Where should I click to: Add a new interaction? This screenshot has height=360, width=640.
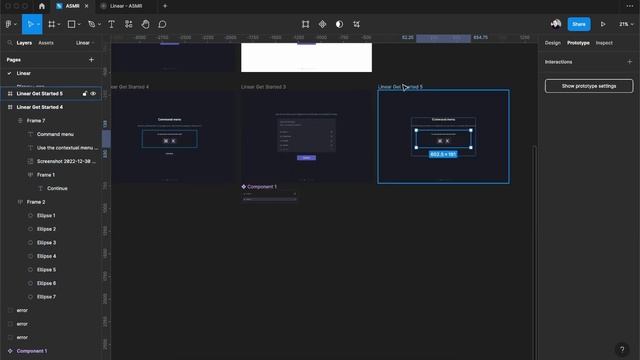[x=629, y=62]
